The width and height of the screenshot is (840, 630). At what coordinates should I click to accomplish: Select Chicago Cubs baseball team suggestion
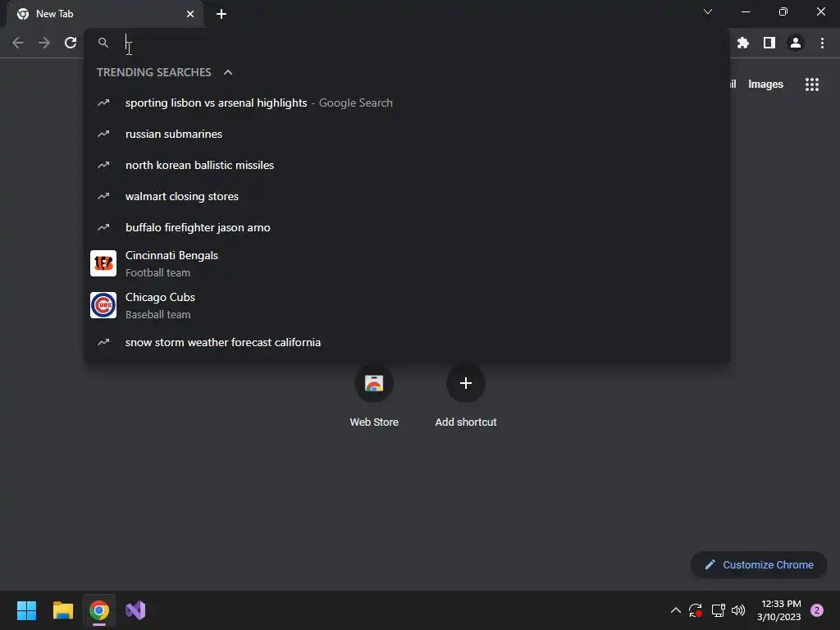407,305
